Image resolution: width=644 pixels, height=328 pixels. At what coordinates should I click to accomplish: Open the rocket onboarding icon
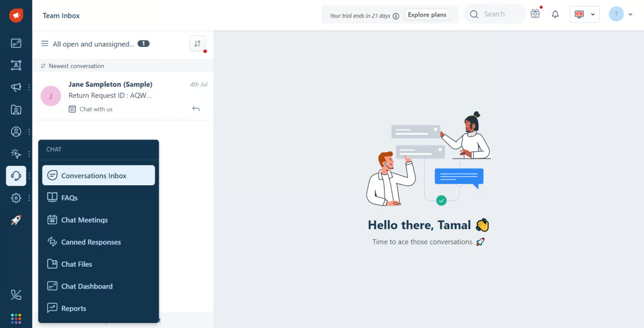coord(16,221)
